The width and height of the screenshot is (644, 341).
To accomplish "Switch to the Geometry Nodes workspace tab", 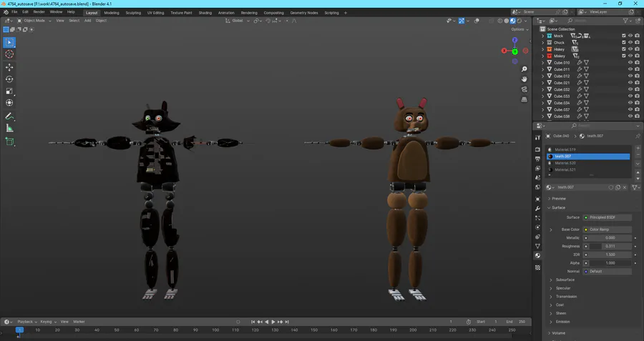I will coord(304,13).
